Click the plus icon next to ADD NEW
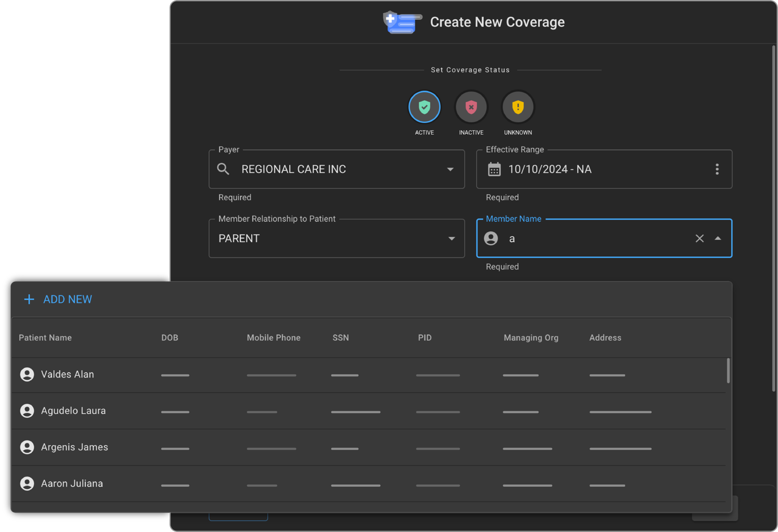The height and width of the screenshot is (532, 778). click(29, 299)
